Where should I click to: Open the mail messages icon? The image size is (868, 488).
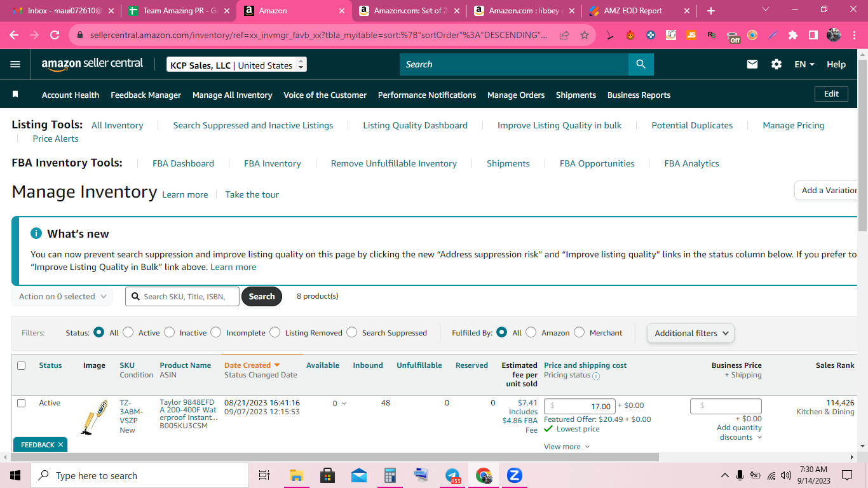752,64
